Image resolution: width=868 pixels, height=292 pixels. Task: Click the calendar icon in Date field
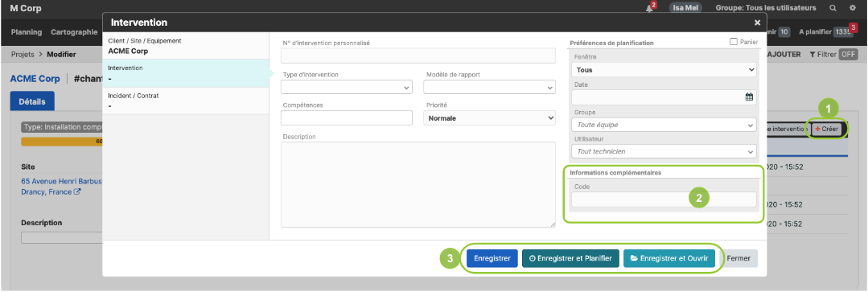749,97
